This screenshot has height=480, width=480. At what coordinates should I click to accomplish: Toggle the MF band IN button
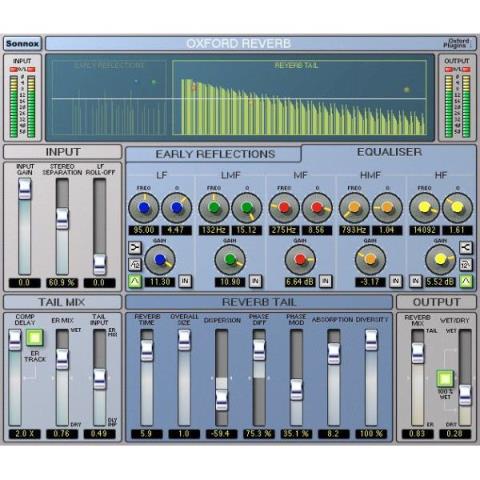click(x=325, y=282)
